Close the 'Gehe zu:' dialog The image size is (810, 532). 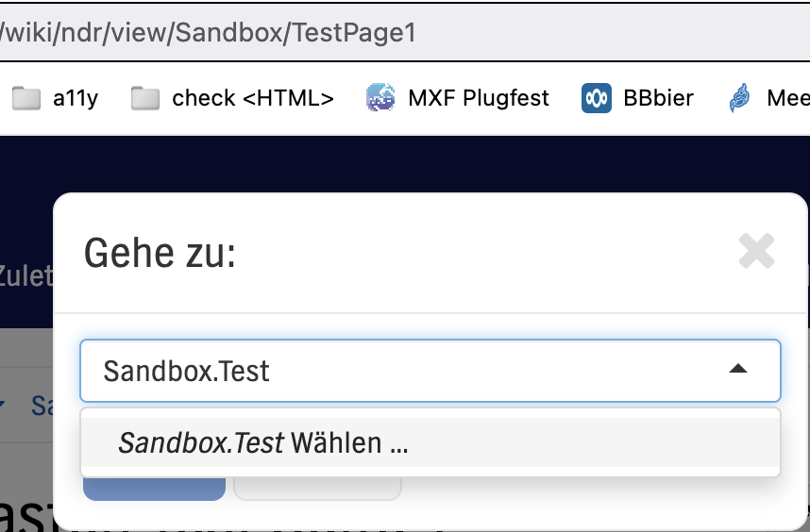coord(756,252)
